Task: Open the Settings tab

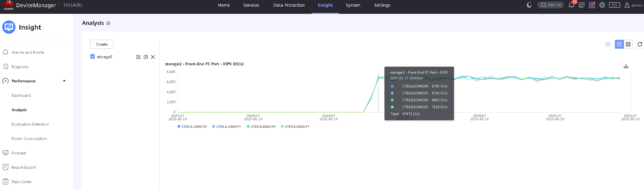Action: pyautogui.click(x=382, y=5)
